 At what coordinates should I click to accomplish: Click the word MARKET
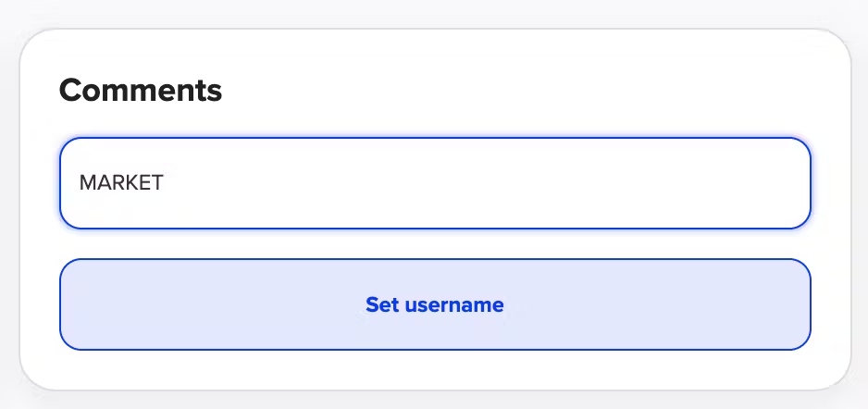pyautogui.click(x=121, y=183)
